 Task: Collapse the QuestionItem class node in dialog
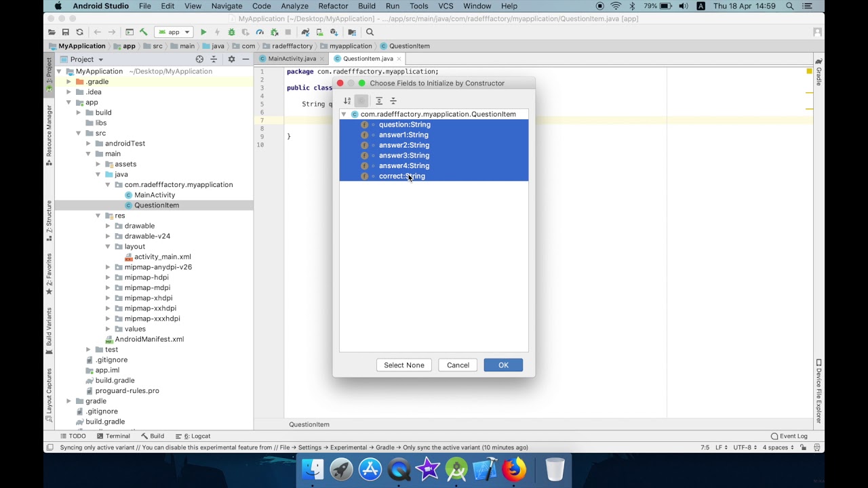(344, 115)
